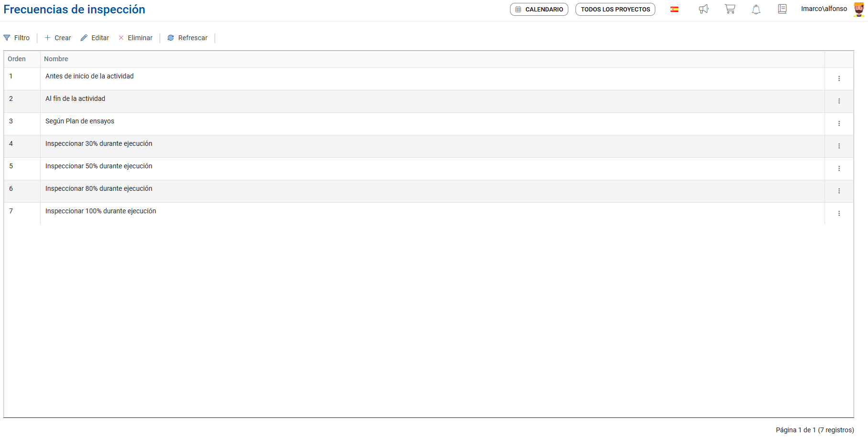The width and height of the screenshot is (868, 439).
Task: Click the user avatar picture
Action: (x=859, y=9)
